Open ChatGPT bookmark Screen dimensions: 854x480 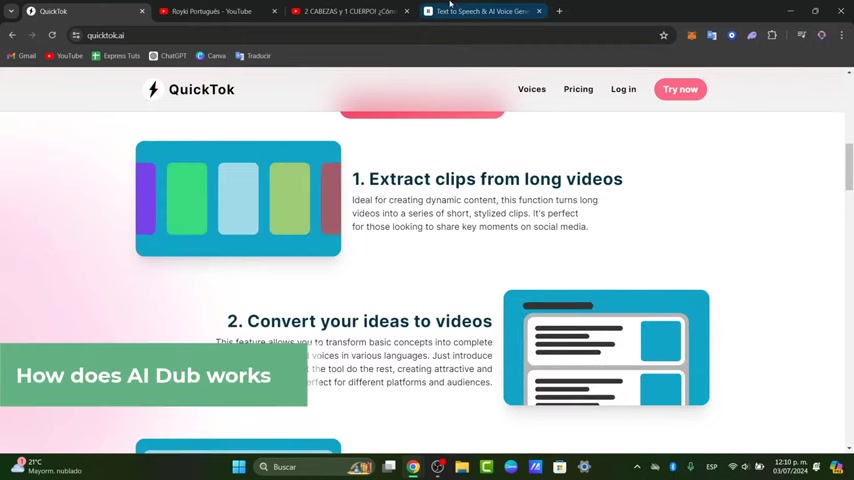pyautogui.click(x=168, y=56)
